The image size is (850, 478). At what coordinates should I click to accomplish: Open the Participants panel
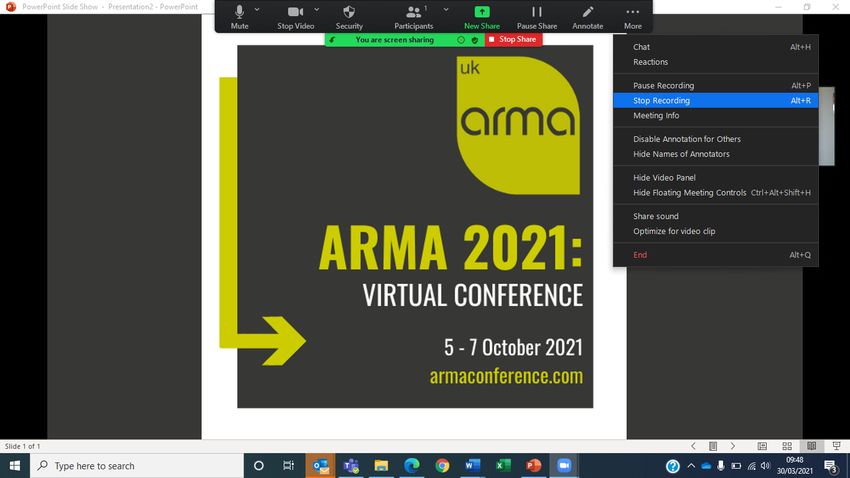click(414, 17)
